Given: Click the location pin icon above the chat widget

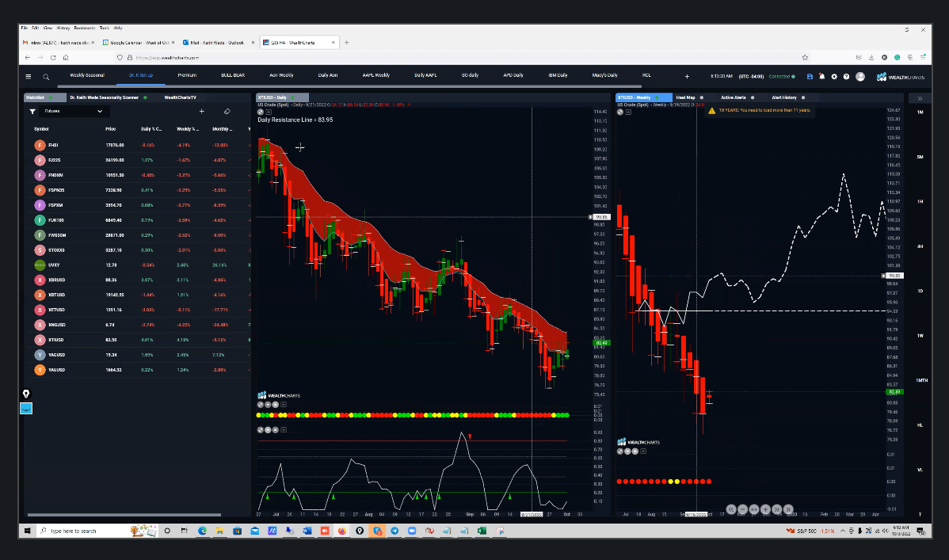Looking at the screenshot, I should [x=26, y=394].
